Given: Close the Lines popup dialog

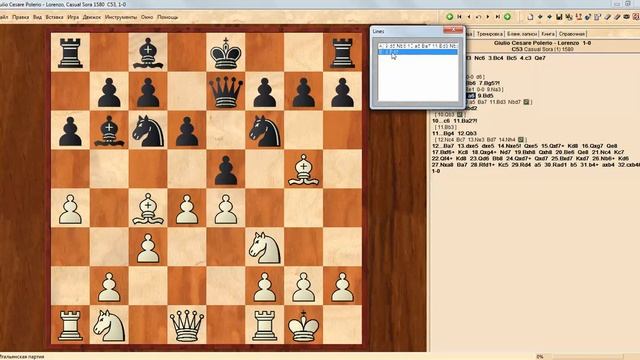Looking at the screenshot, I should coord(453,30).
